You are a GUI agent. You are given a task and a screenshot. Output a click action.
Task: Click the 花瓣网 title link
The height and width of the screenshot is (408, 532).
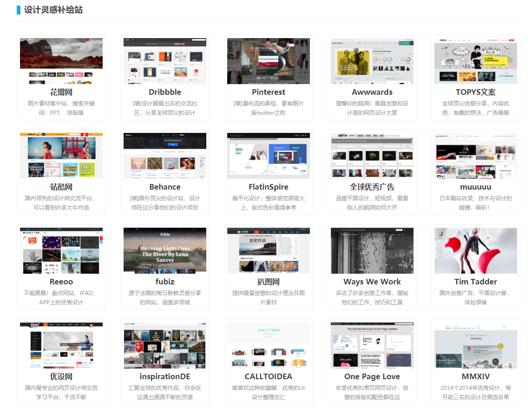click(61, 92)
